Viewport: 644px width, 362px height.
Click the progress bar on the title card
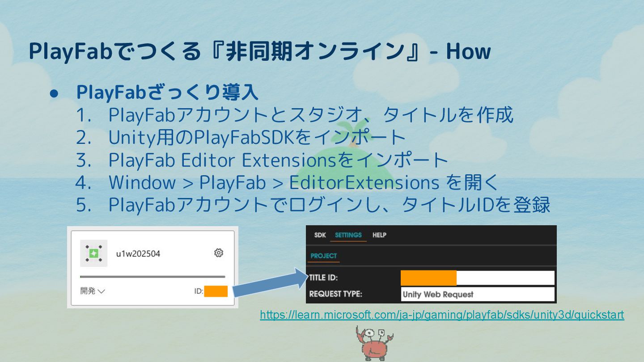[153, 277]
